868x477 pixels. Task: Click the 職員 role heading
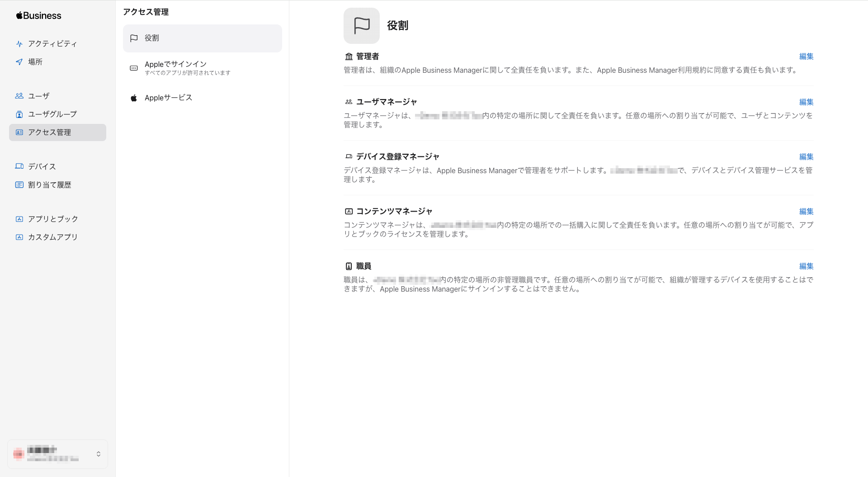click(x=364, y=266)
